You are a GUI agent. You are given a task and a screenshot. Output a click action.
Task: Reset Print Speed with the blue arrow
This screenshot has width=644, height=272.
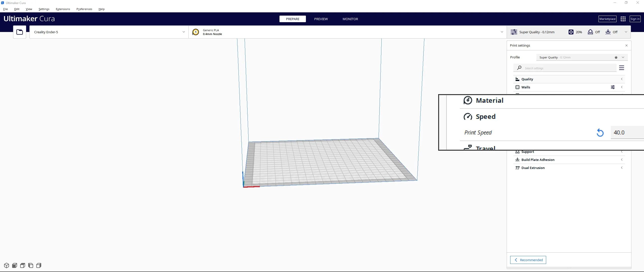pyautogui.click(x=600, y=132)
